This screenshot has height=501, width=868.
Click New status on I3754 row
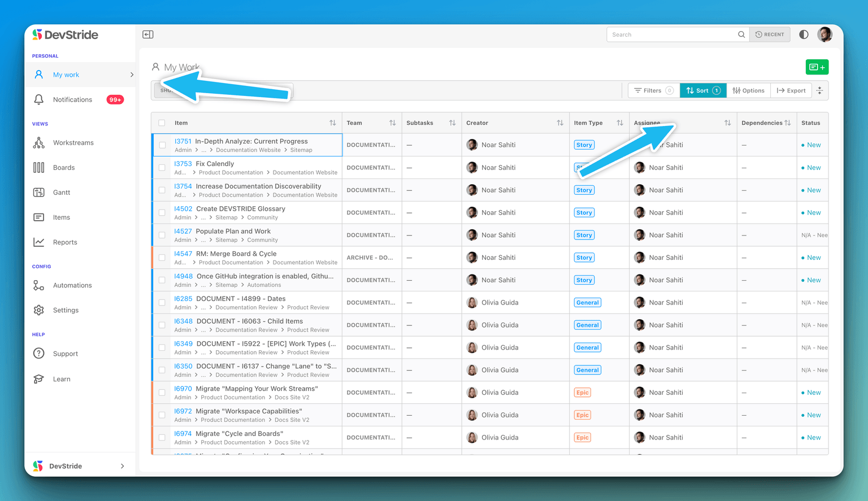(811, 190)
